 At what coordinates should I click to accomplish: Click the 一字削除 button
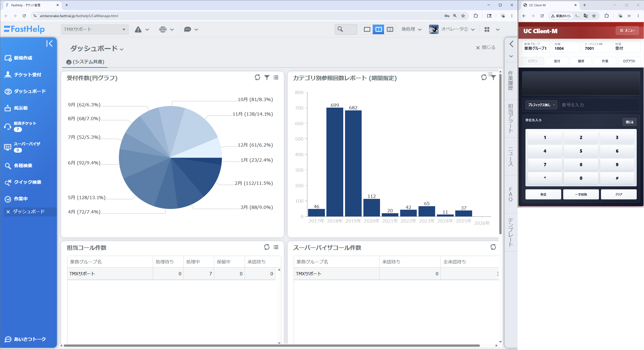coord(581,194)
